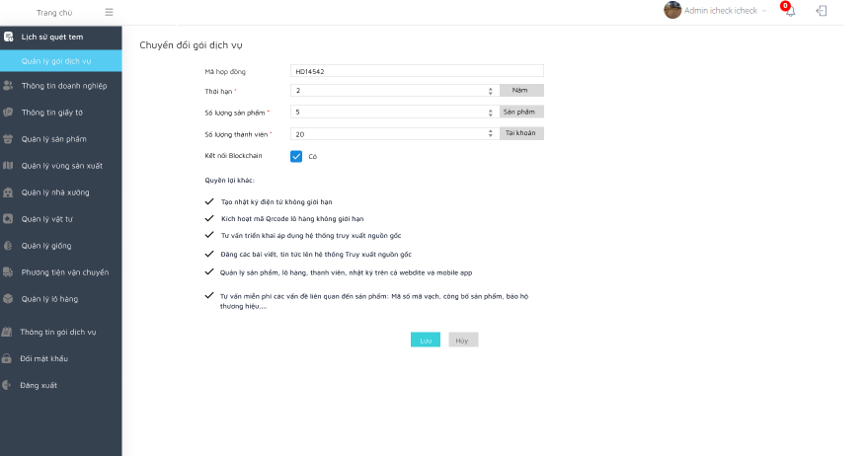This screenshot has width=868, height=456.
Task: Click the Chuyển đổi gói dịch vụ heading
Action: coord(191,44)
